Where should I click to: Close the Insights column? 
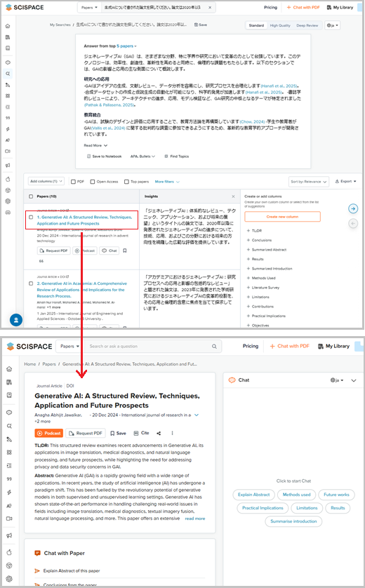(x=233, y=196)
